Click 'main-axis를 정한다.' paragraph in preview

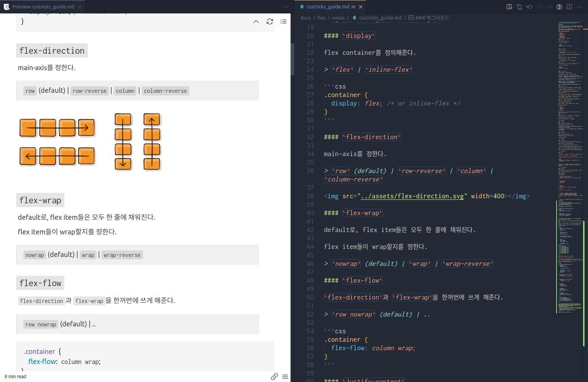(x=47, y=68)
